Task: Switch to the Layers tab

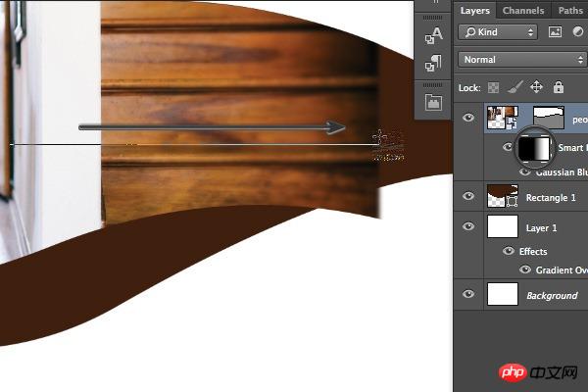Action: 474,11
